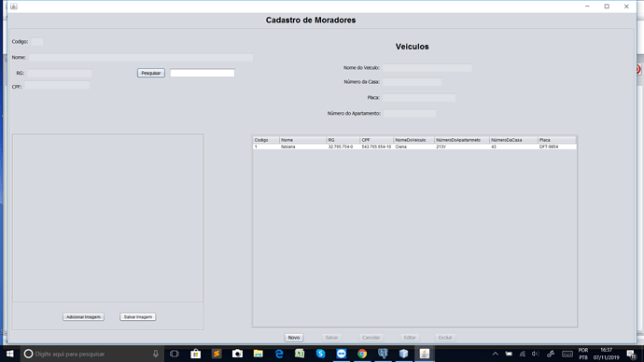Open Excel from the taskbar
Screen dimensions: 644x362
[x=300, y=354]
